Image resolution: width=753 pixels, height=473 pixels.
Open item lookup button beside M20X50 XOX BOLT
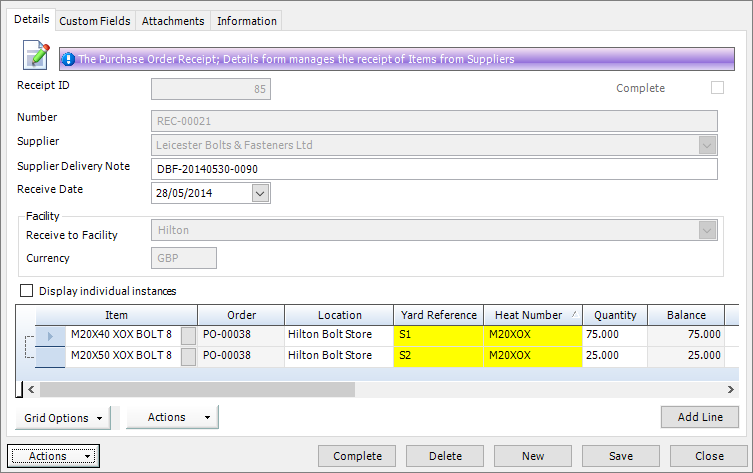[x=188, y=356]
